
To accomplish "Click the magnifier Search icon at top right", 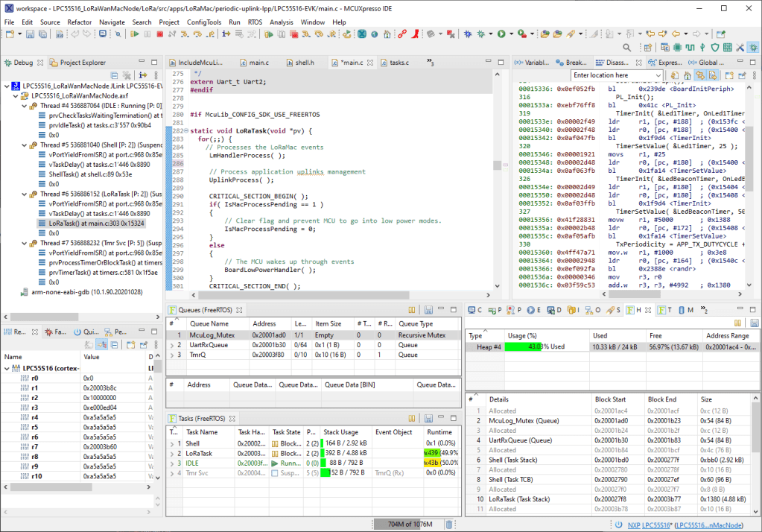I will (627, 48).
